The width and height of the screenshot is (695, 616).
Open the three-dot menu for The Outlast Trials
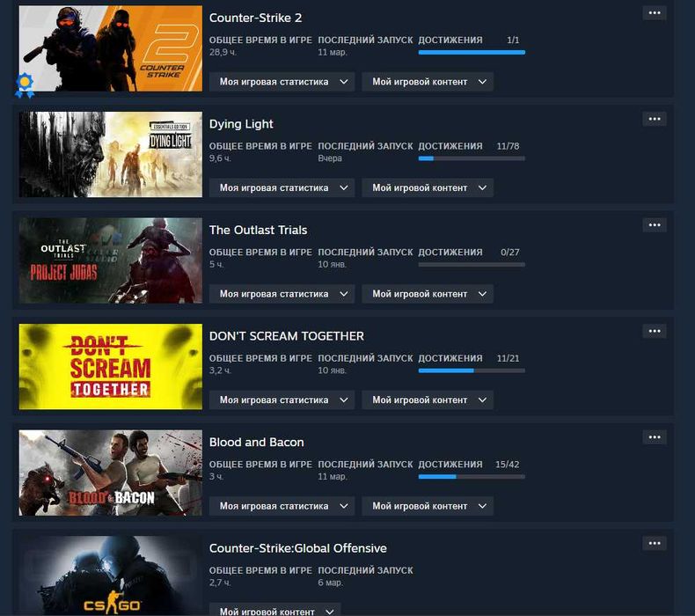655,225
